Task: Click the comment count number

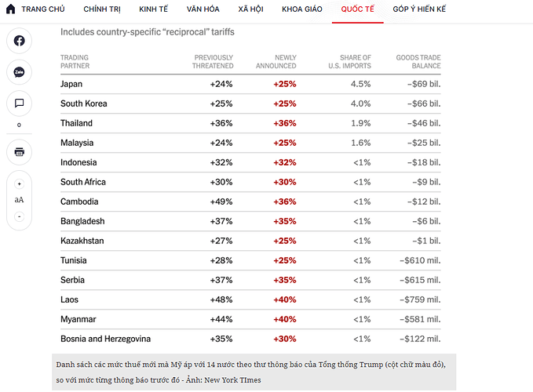Action: click(x=19, y=125)
